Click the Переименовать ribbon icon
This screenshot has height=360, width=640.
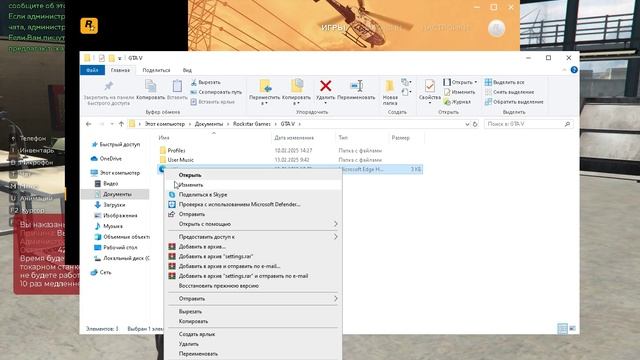pos(356,86)
